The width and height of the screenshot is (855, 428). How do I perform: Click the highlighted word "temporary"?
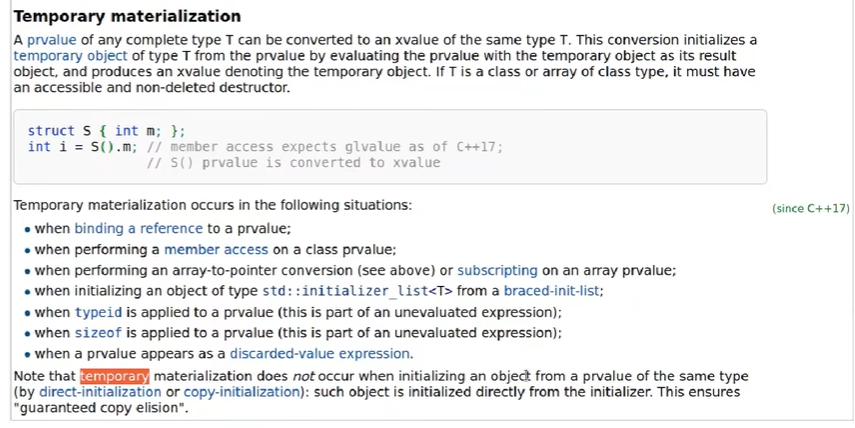click(x=114, y=376)
